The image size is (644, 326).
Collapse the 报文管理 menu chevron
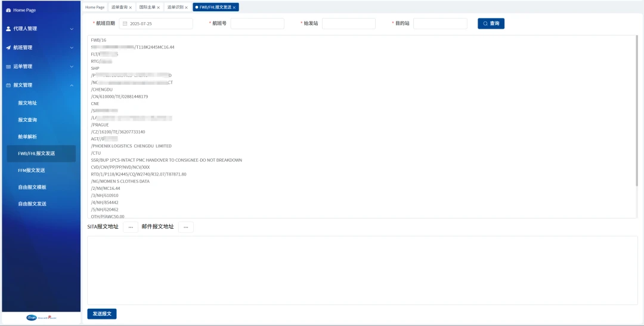point(72,85)
